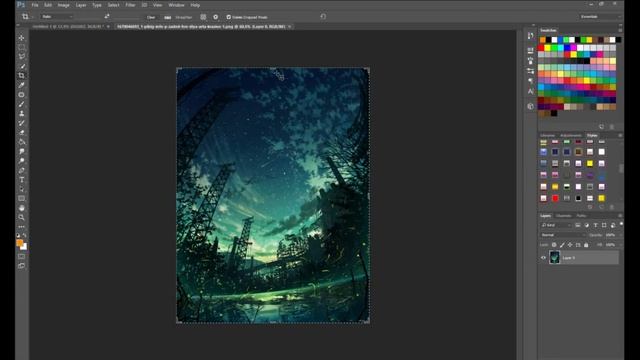Image resolution: width=640 pixels, height=360 pixels.
Task: Select the Rectangle shape tool
Action: pos(22,199)
